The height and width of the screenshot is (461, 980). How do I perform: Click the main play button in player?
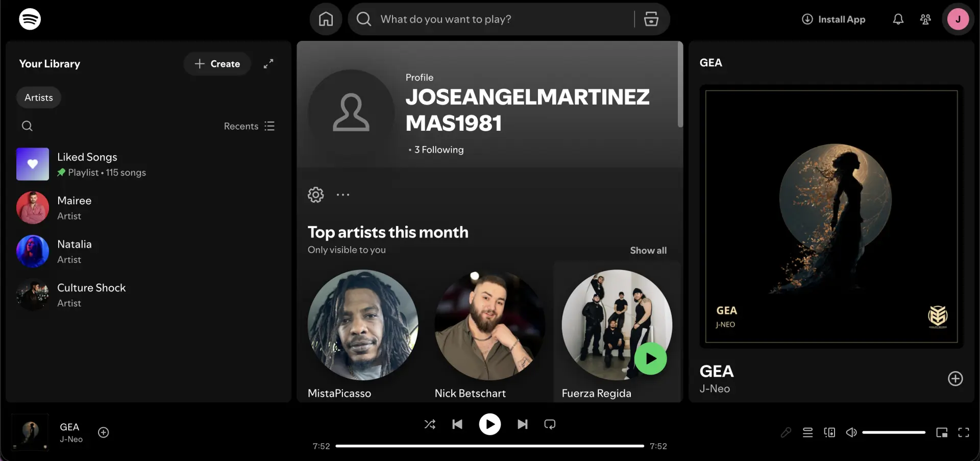[x=490, y=424]
